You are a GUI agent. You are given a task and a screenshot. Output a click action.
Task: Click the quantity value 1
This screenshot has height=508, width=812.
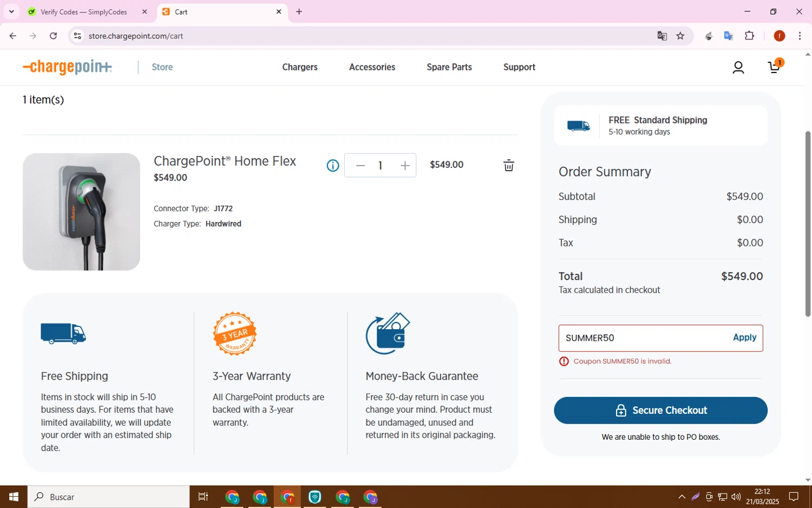[381, 166]
